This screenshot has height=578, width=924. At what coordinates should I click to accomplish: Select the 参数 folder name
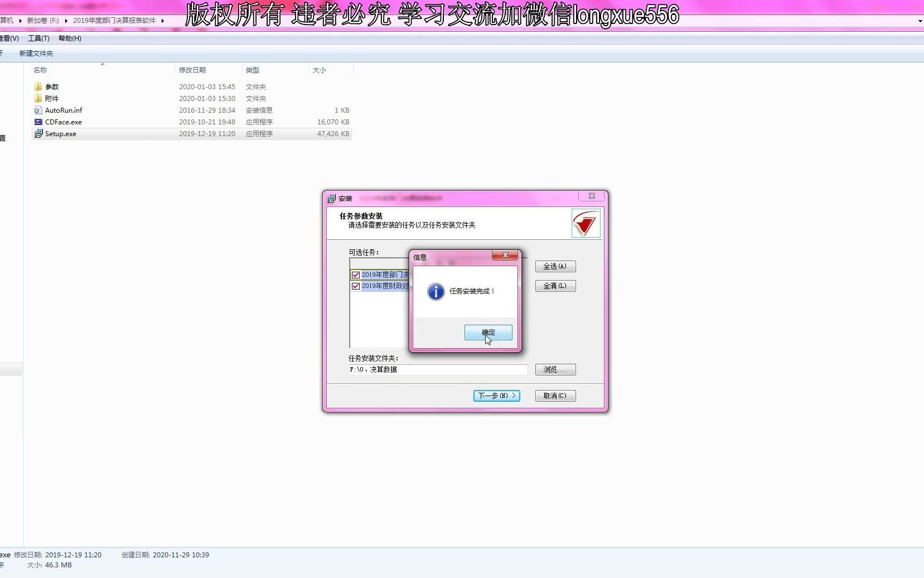(x=52, y=86)
